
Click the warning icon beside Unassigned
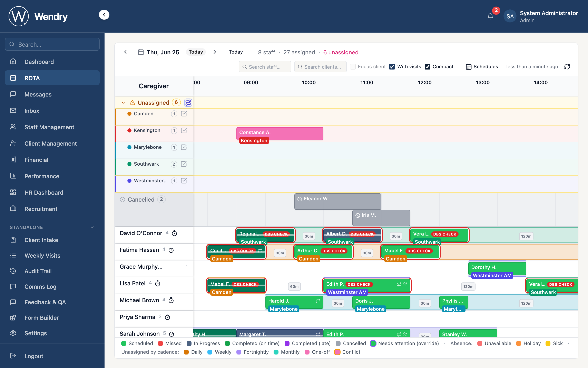(132, 103)
